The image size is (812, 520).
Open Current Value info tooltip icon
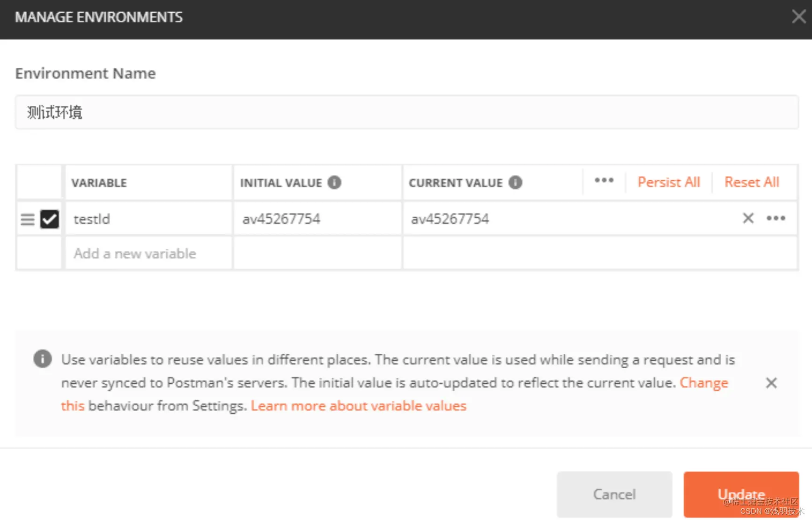[x=515, y=182]
